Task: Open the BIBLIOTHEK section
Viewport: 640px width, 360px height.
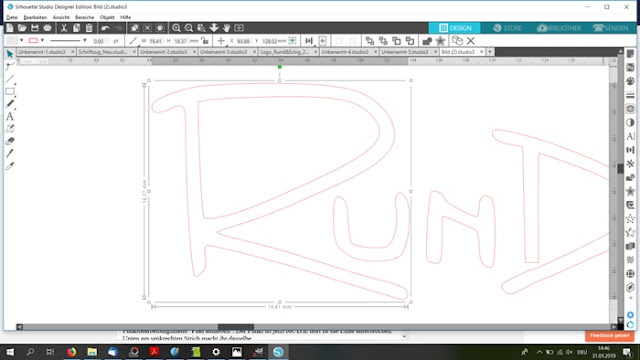Action: coord(559,28)
